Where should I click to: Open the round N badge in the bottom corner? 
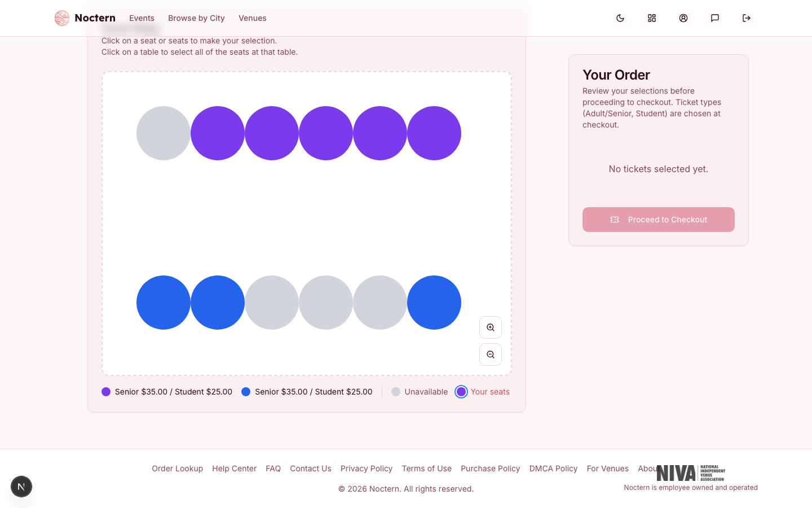tap(21, 487)
